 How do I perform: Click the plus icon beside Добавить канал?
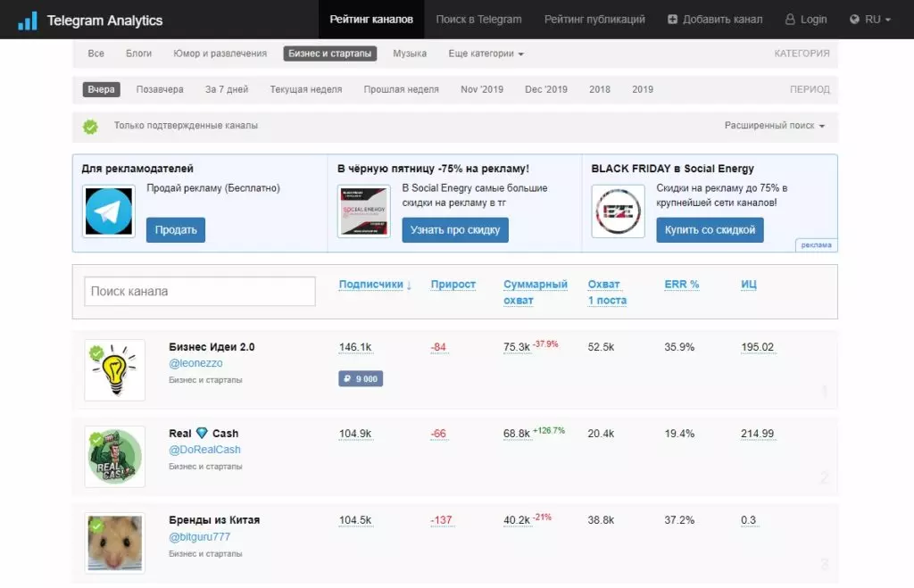[x=672, y=20]
